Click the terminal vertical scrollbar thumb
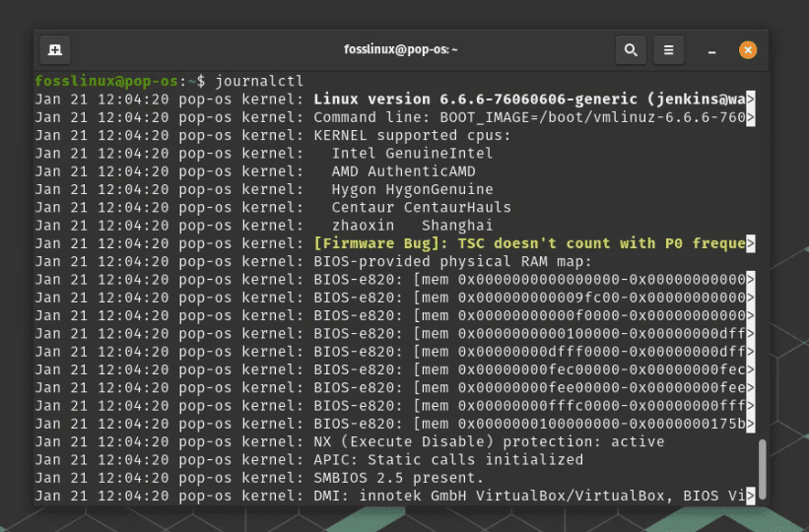809x532 pixels. [763, 469]
